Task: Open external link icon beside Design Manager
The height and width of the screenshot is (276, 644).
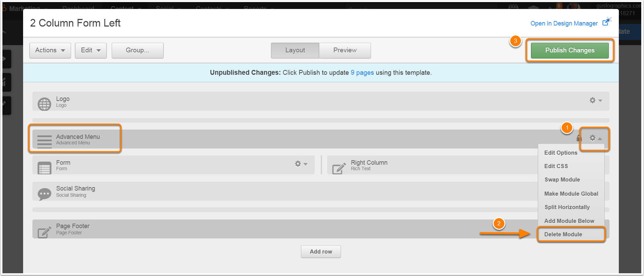Action: click(605, 23)
